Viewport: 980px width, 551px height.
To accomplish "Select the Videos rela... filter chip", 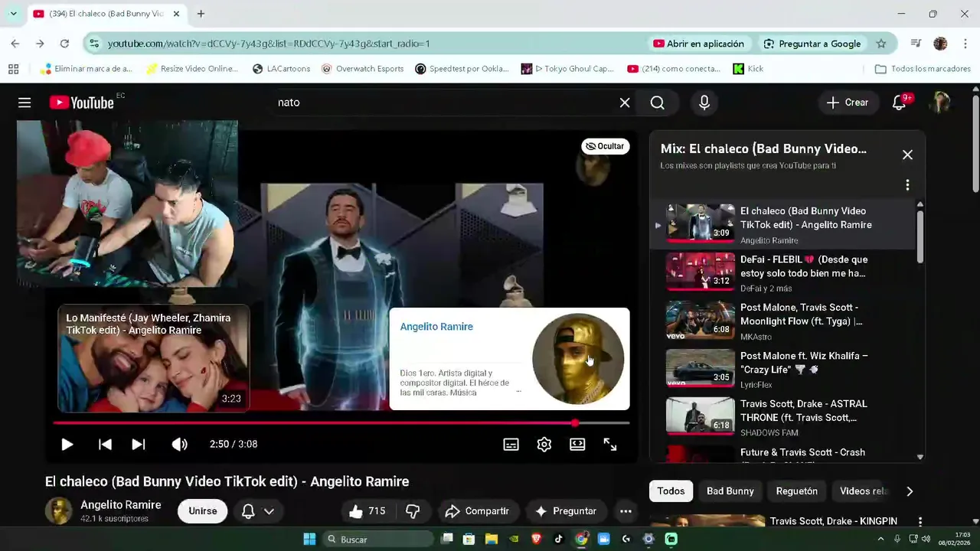I will tap(864, 491).
